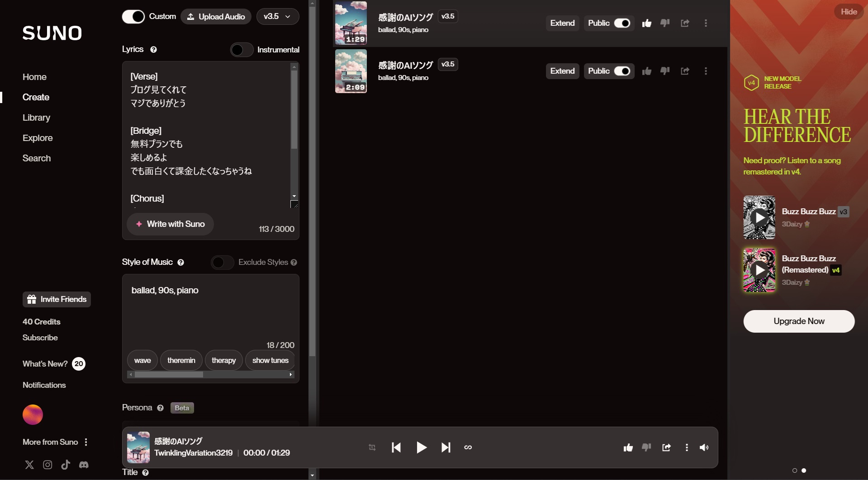
Task: Open the v3.5 model version dropdown
Action: coord(277,17)
